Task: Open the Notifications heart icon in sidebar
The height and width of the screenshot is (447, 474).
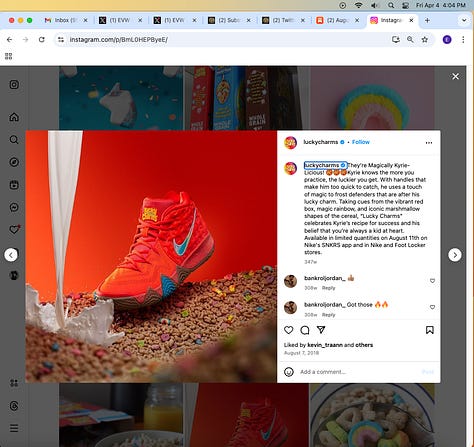Action: click(x=14, y=229)
